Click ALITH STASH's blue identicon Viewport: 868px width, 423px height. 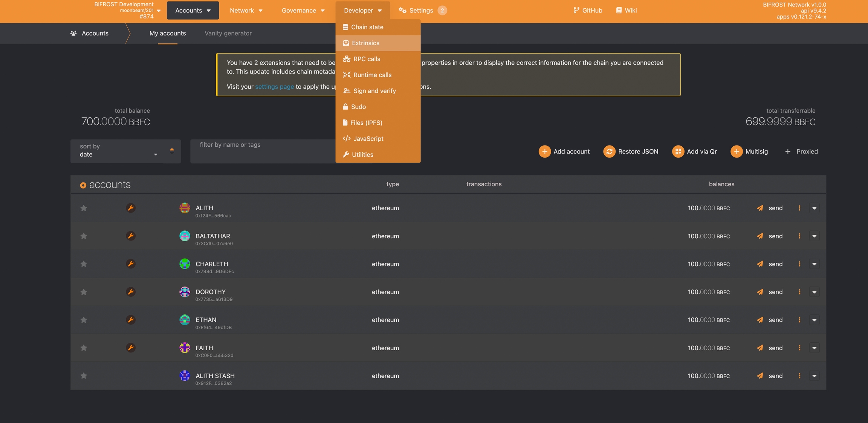pyautogui.click(x=185, y=375)
